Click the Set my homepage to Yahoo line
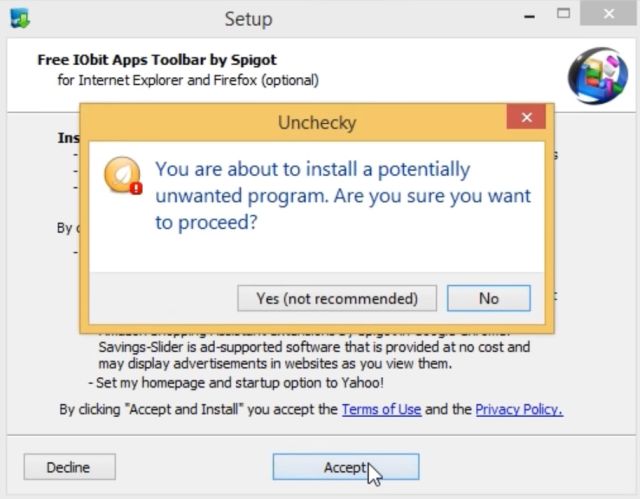The width and height of the screenshot is (640, 499). pos(236,383)
